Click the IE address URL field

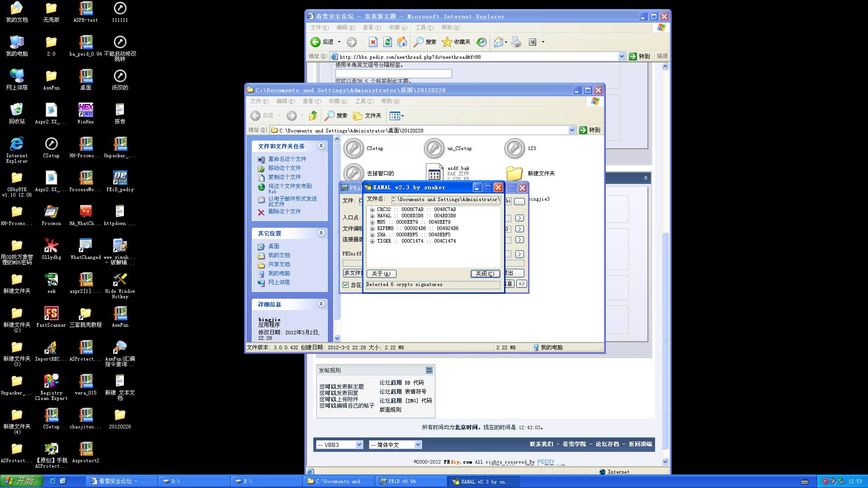point(478,57)
